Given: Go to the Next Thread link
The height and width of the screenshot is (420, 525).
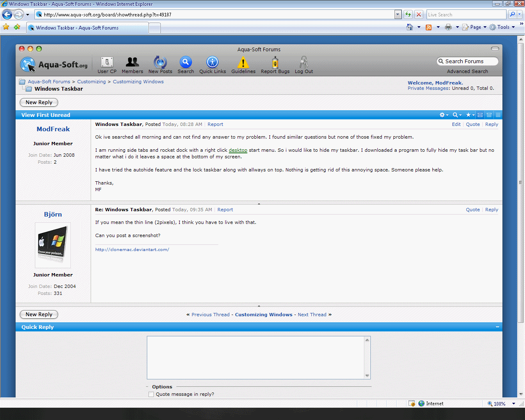Looking at the screenshot, I should pos(312,315).
